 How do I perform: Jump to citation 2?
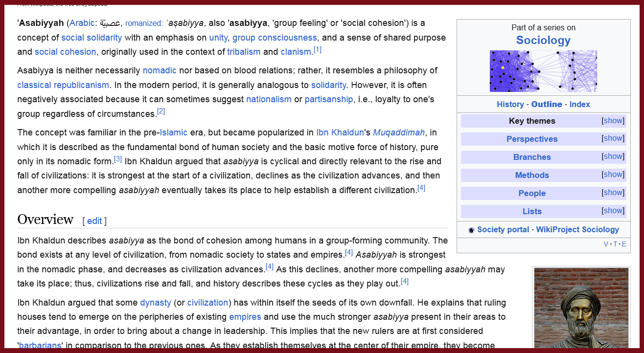(161, 111)
